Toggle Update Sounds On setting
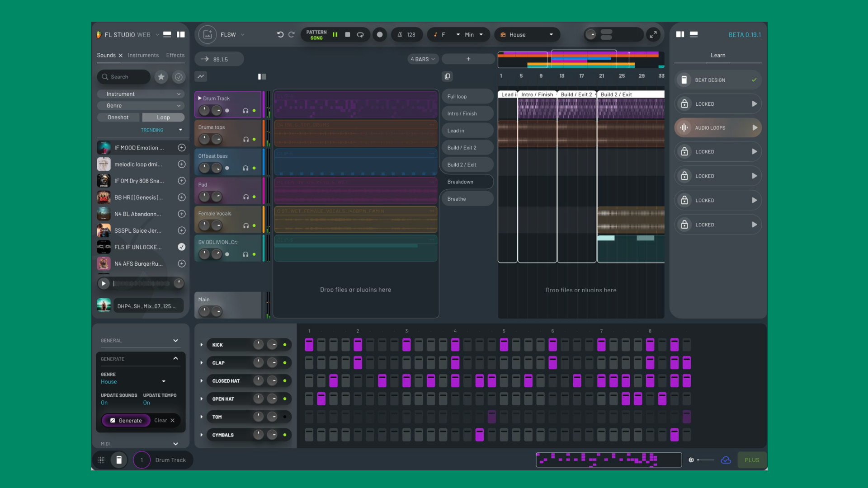Viewport: 868px width, 488px height. click(104, 403)
